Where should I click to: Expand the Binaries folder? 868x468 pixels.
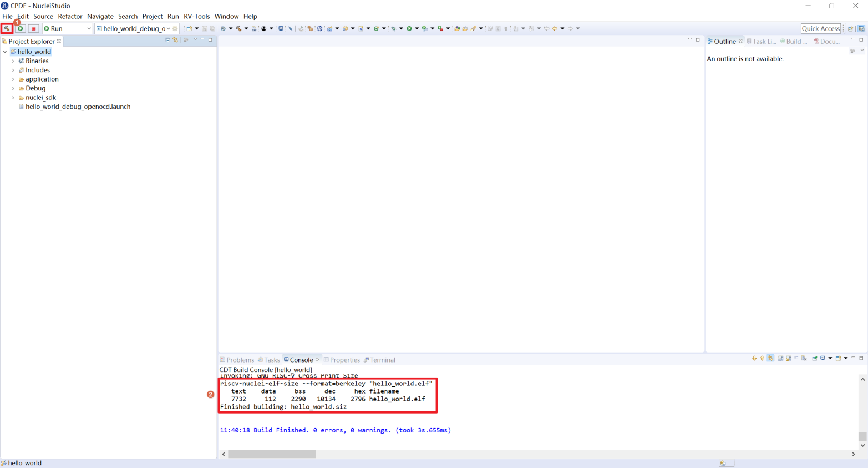point(13,61)
